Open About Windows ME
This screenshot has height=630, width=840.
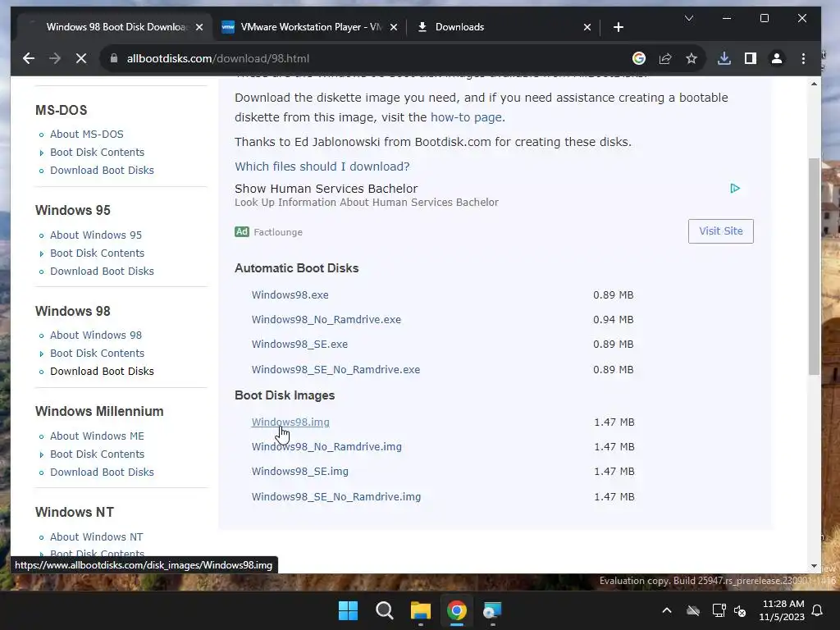97,436
